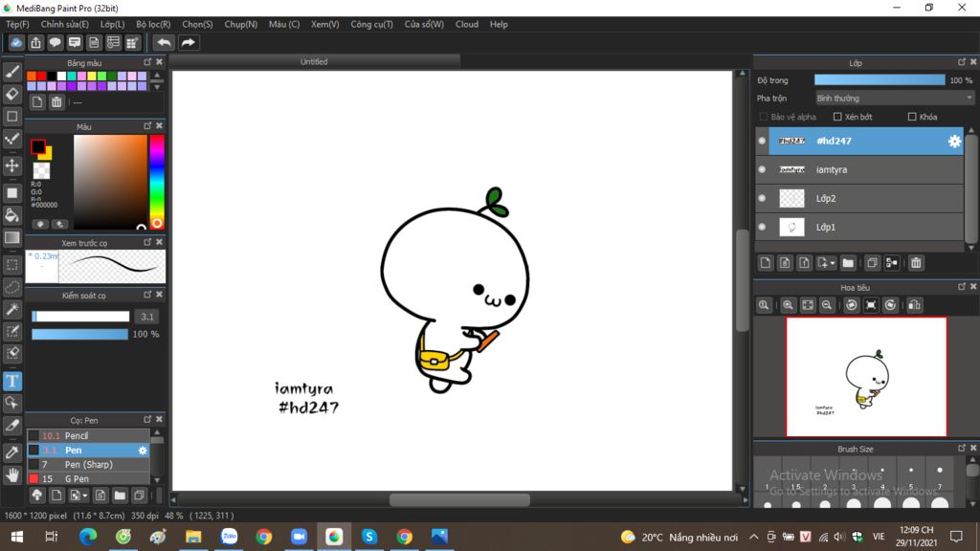Pop out the Lớp panel
980x551 pixels.
[962, 62]
